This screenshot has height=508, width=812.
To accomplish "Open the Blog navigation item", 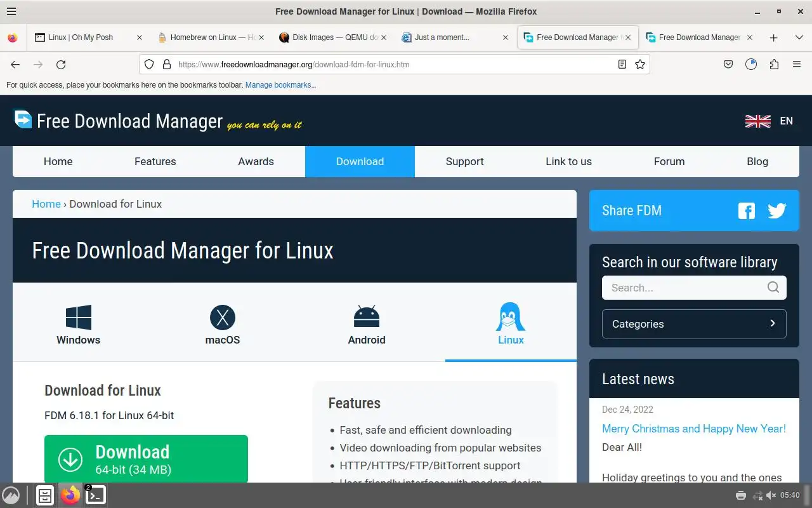I will (x=757, y=161).
